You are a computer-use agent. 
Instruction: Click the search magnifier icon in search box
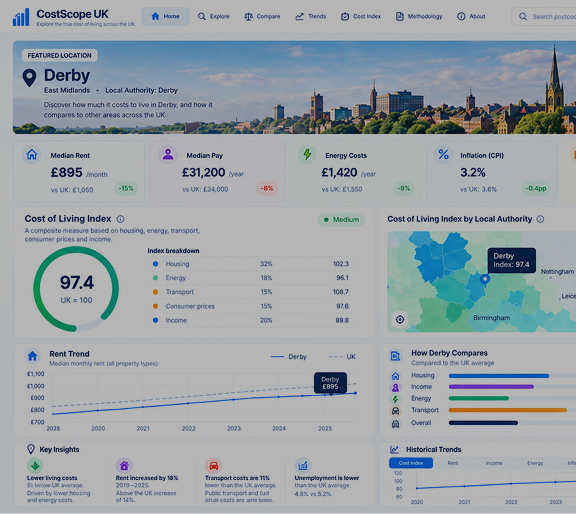tap(523, 17)
